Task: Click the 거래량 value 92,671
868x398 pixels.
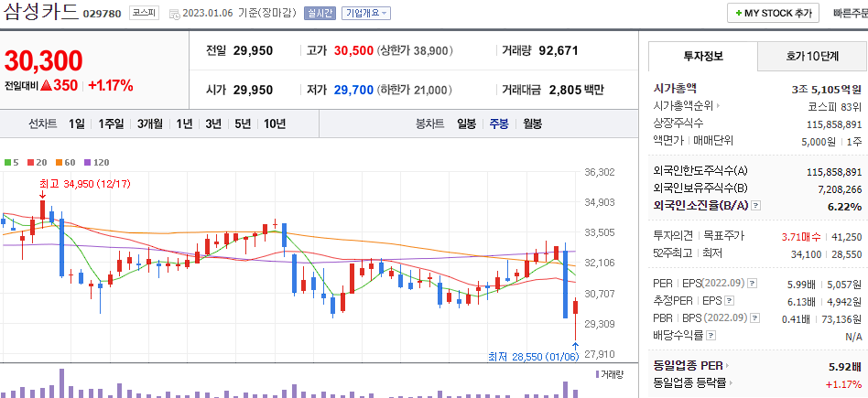Action: [559, 51]
